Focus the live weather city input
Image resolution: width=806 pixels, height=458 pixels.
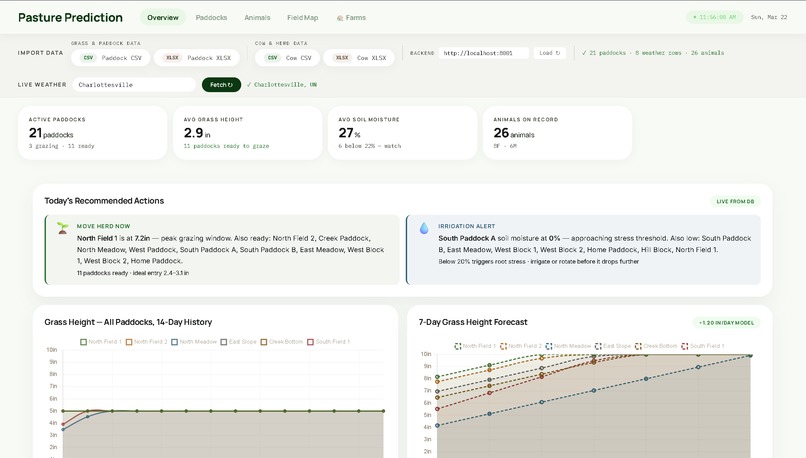[134, 85]
